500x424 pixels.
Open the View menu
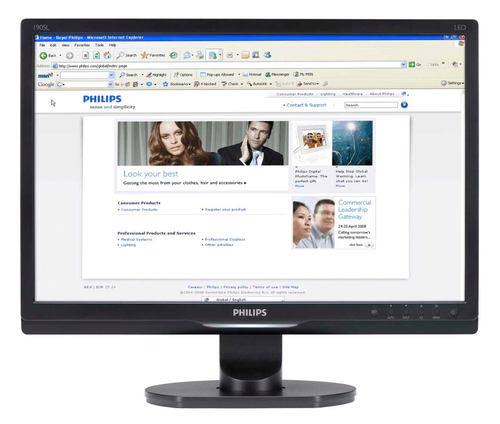[65, 45]
